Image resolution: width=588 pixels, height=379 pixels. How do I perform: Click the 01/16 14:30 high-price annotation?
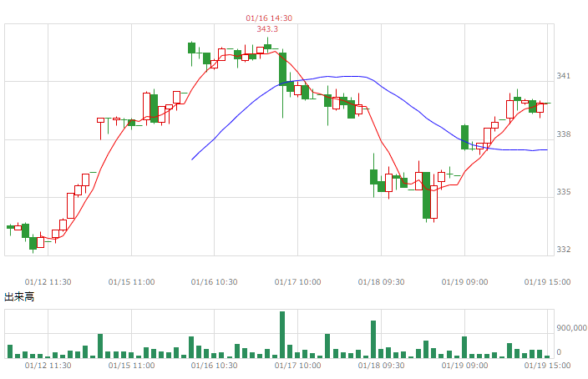[x=269, y=18]
